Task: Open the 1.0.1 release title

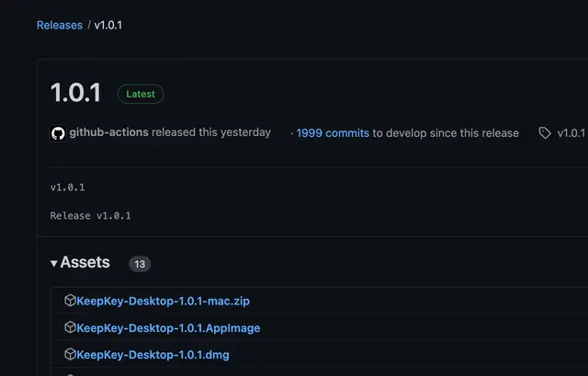Action: 75,93
